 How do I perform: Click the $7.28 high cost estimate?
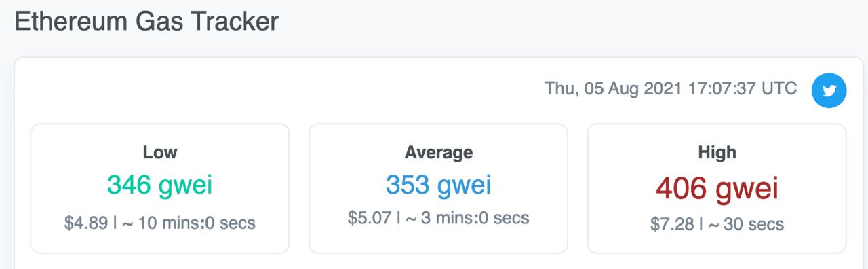pyautogui.click(x=671, y=224)
